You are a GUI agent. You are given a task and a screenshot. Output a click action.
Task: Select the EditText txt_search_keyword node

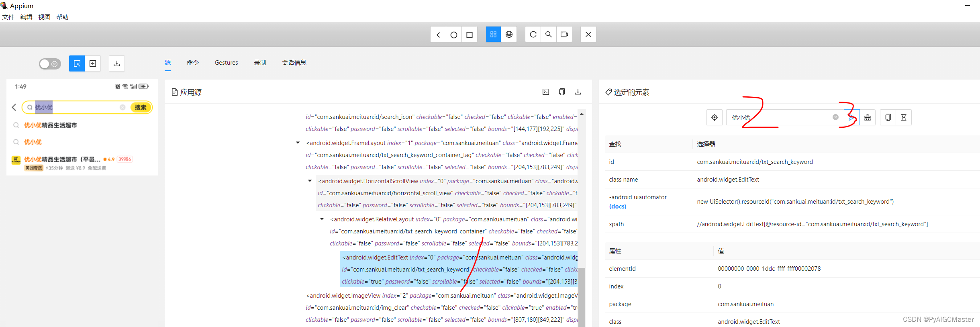[459, 270]
